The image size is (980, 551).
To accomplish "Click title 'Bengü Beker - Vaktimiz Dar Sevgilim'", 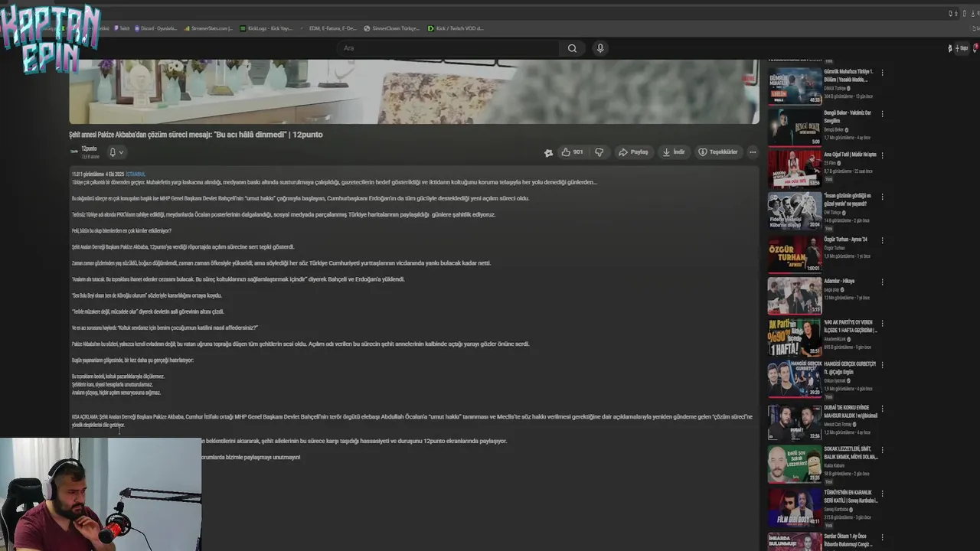I will tap(848, 116).
